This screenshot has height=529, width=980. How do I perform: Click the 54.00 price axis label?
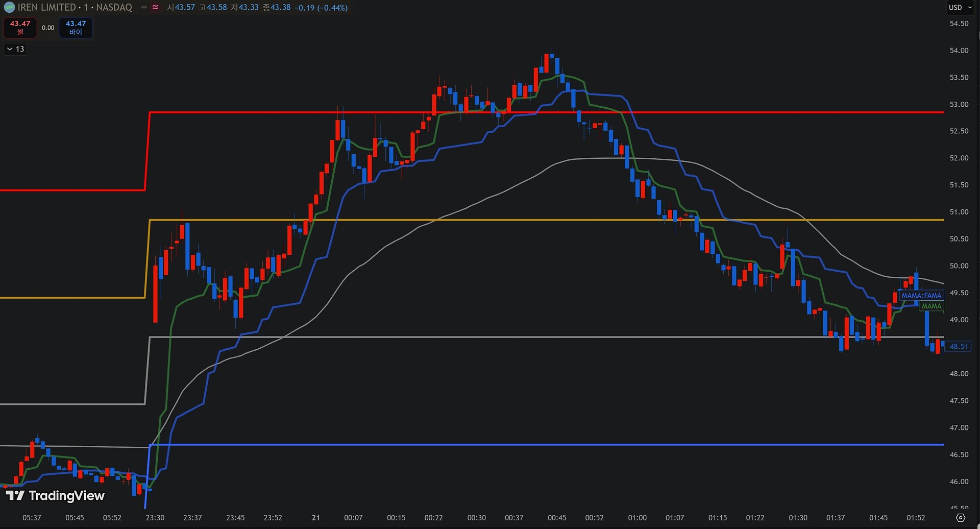click(x=959, y=51)
